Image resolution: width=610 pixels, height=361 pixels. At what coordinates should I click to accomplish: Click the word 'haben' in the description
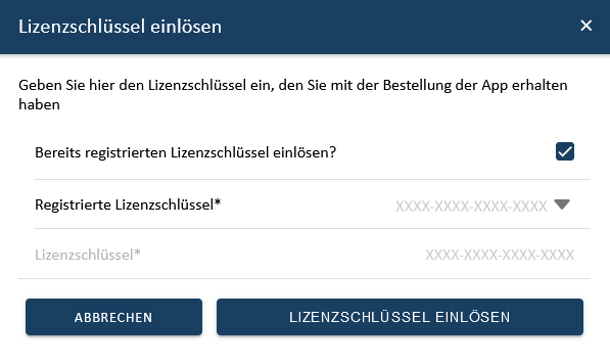coord(39,104)
